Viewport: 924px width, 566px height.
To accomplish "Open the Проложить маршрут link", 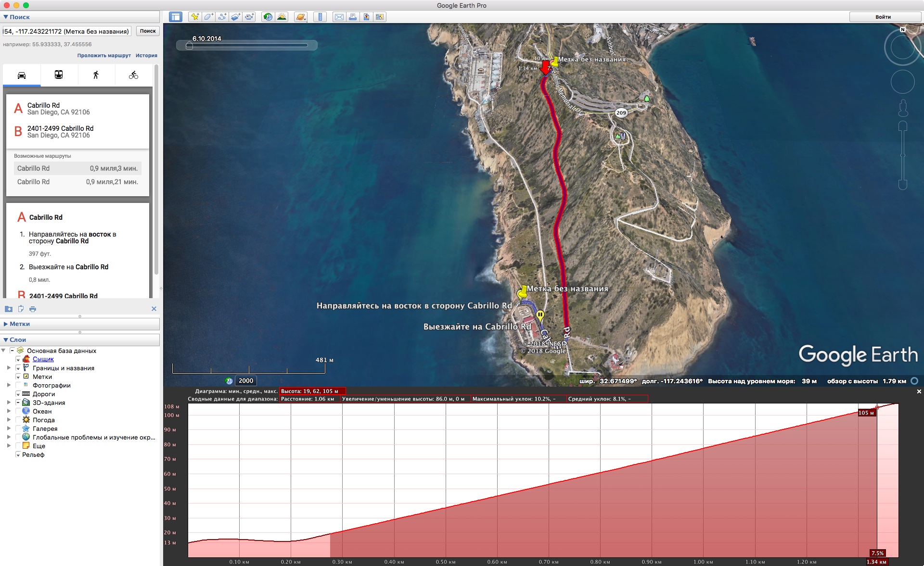I will coord(104,55).
